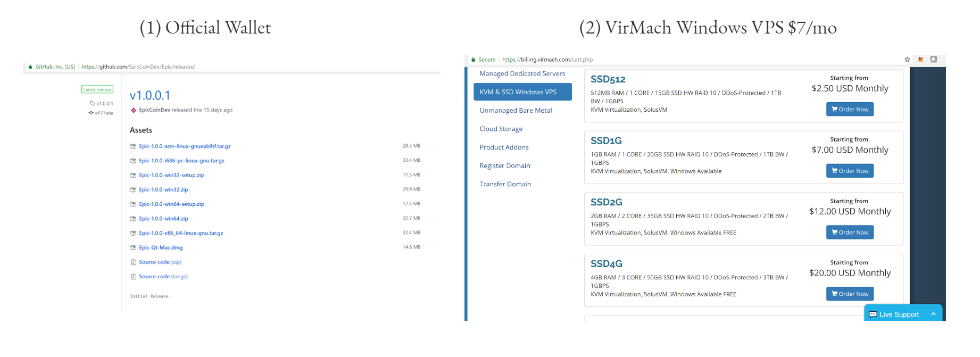Click the $7.00 USD Monthly price

tap(850, 150)
